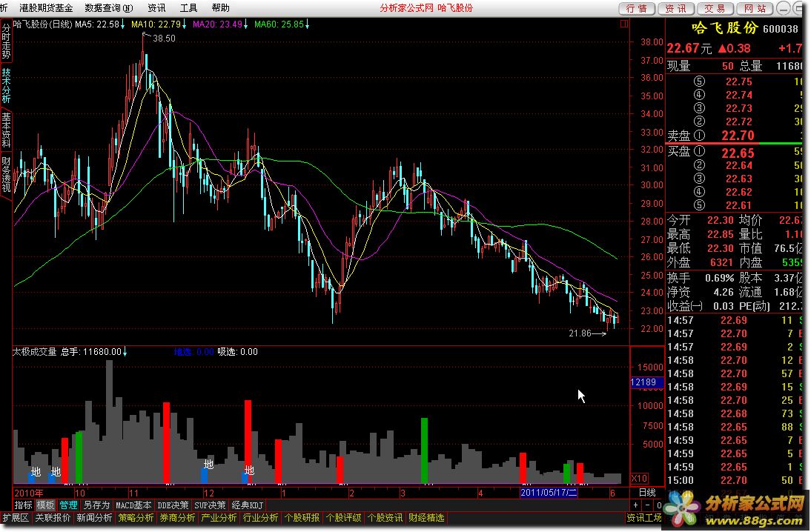811x532 pixels.
Task: Click the 管理 button
Action: pyautogui.click(x=68, y=505)
